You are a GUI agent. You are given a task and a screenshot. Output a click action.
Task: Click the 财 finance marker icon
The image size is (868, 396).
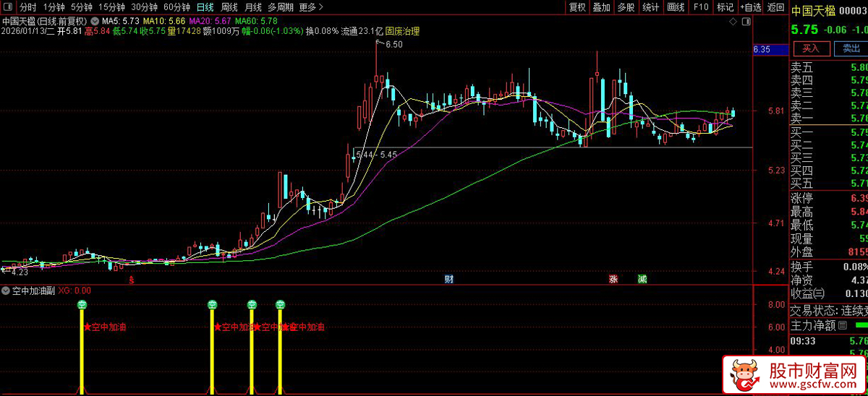(449, 279)
